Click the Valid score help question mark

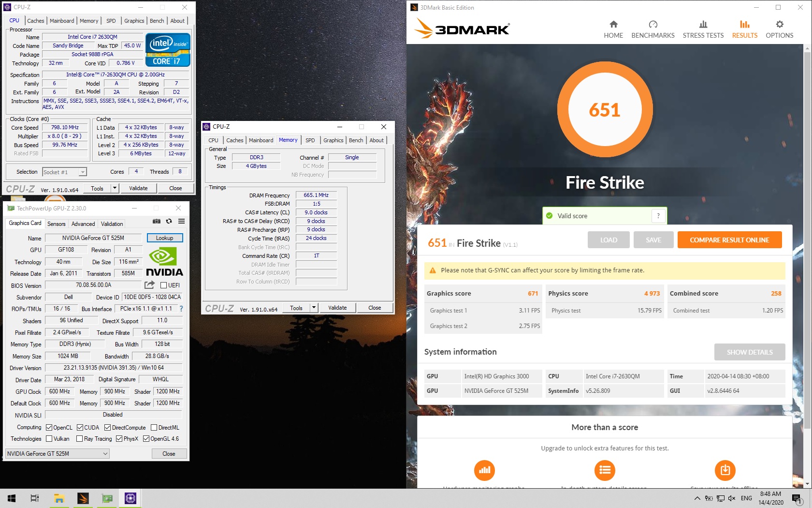[x=658, y=216]
